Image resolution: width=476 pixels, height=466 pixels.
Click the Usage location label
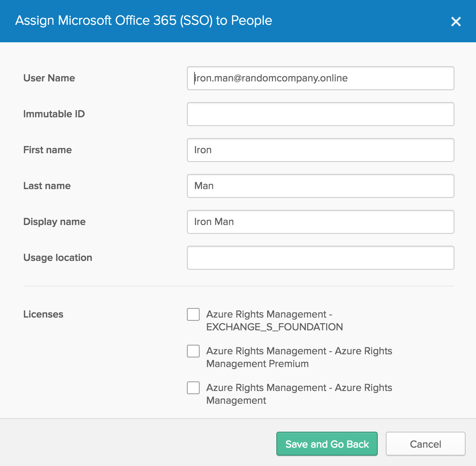(x=58, y=258)
